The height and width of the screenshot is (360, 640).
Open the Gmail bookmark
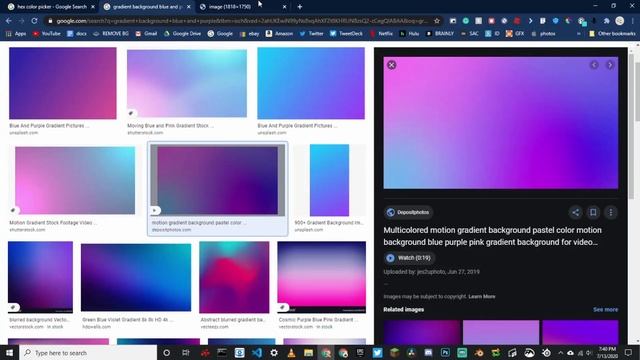pyautogui.click(x=146, y=33)
